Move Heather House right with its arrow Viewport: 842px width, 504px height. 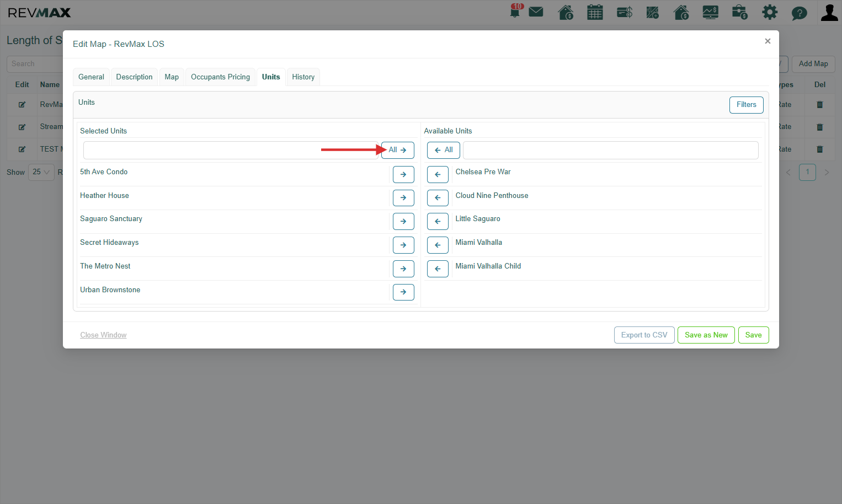[x=403, y=198]
